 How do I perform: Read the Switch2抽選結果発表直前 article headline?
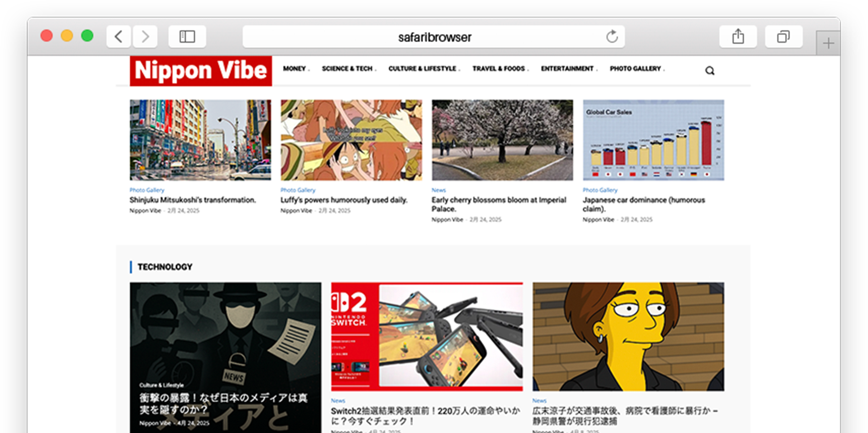pos(425,416)
